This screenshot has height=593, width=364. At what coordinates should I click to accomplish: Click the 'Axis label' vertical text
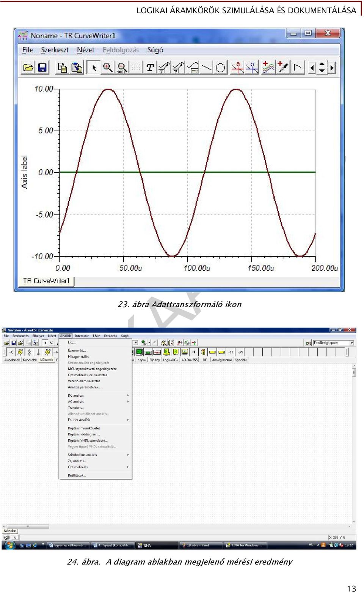coord(25,172)
